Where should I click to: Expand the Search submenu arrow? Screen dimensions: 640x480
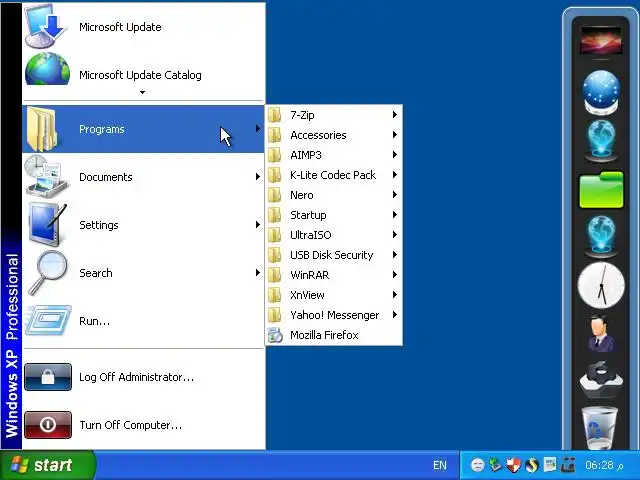point(258,273)
